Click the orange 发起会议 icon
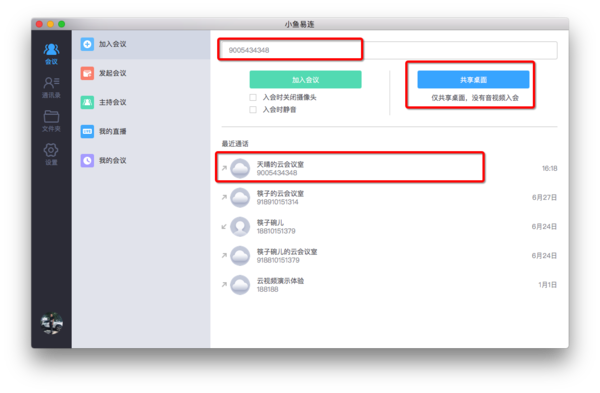 pyautogui.click(x=87, y=73)
